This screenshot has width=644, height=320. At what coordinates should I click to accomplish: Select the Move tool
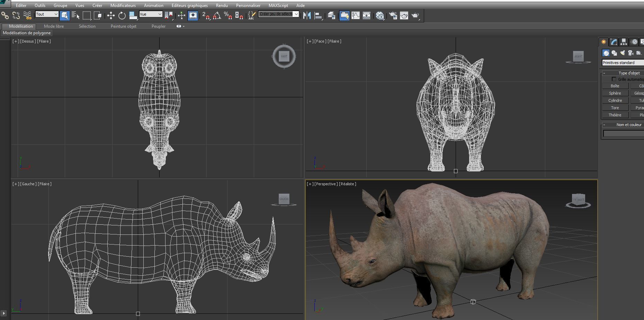(111, 15)
